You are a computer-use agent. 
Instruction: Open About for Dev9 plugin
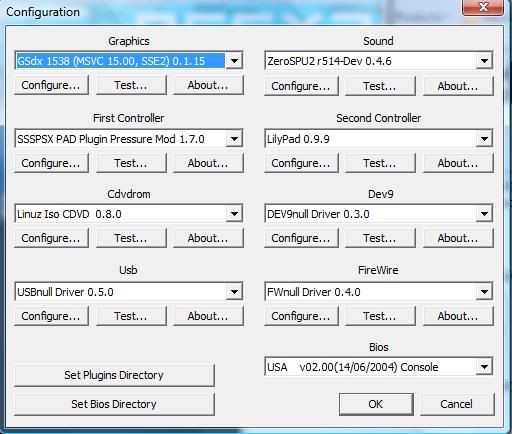(x=458, y=238)
